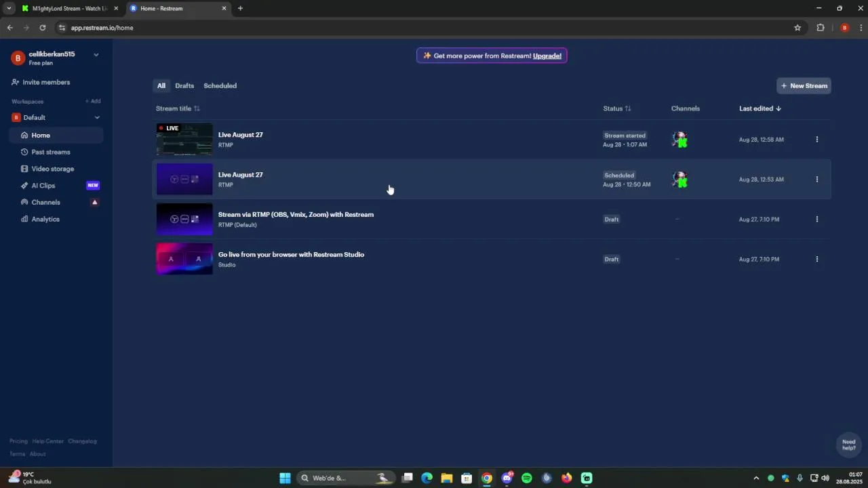Open the Need help? chat button
The height and width of the screenshot is (488, 868).
(848, 445)
